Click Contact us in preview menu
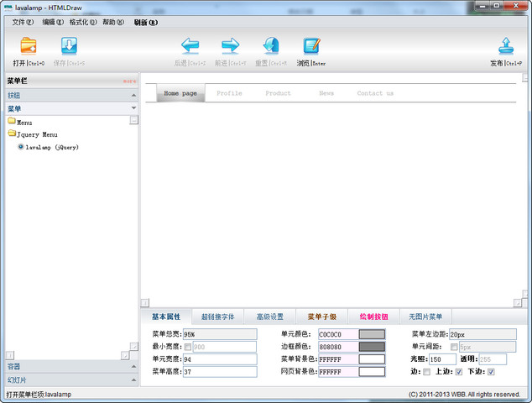 (375, 93)
